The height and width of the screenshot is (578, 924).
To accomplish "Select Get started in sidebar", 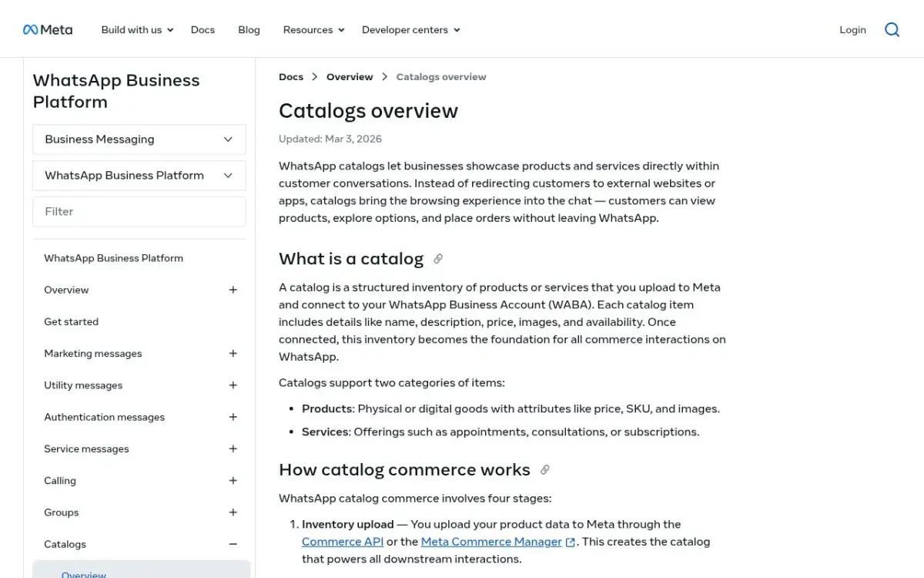I will (x=71, y=322).
